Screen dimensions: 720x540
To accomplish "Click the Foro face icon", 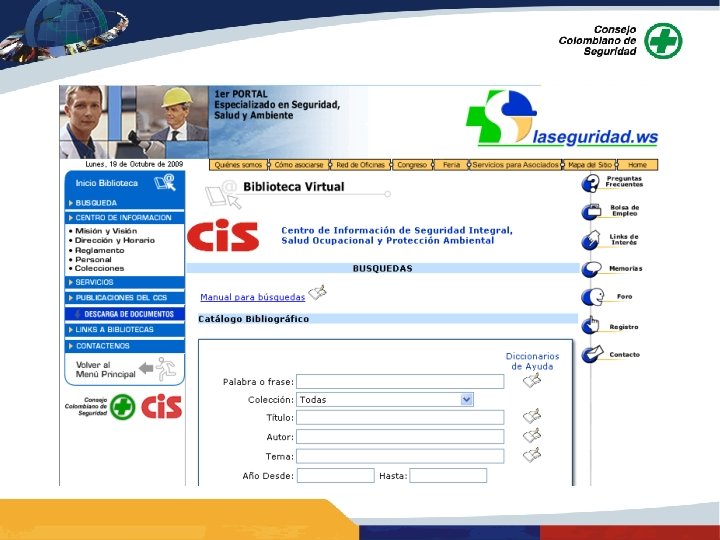I will [x=592, y=297].
